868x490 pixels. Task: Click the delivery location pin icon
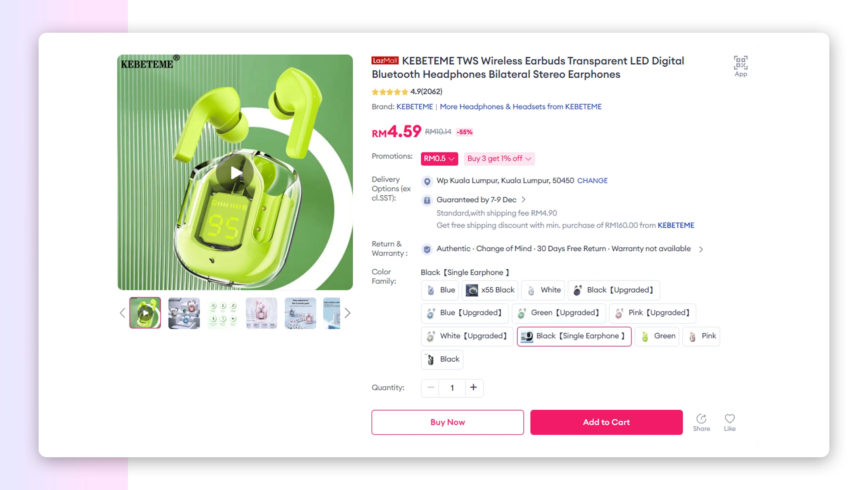(427, 181)
